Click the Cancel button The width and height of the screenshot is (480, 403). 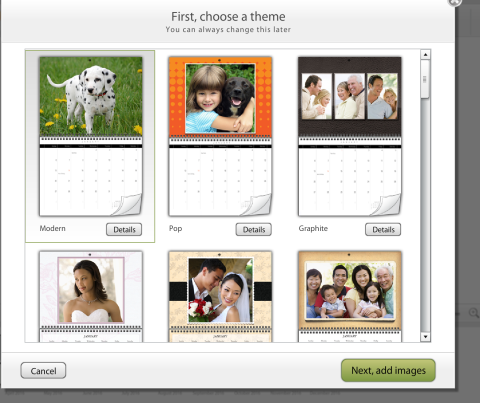(43, 371)
